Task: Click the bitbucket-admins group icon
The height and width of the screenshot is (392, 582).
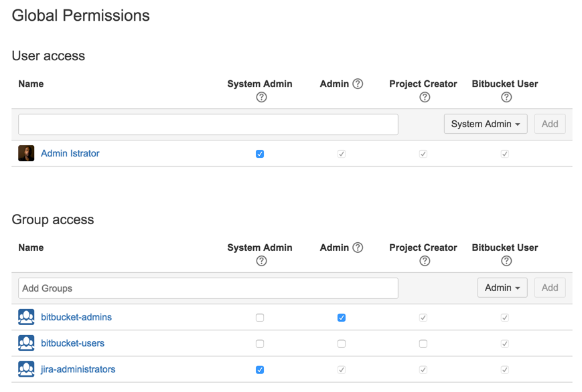Action: point(26,317)
